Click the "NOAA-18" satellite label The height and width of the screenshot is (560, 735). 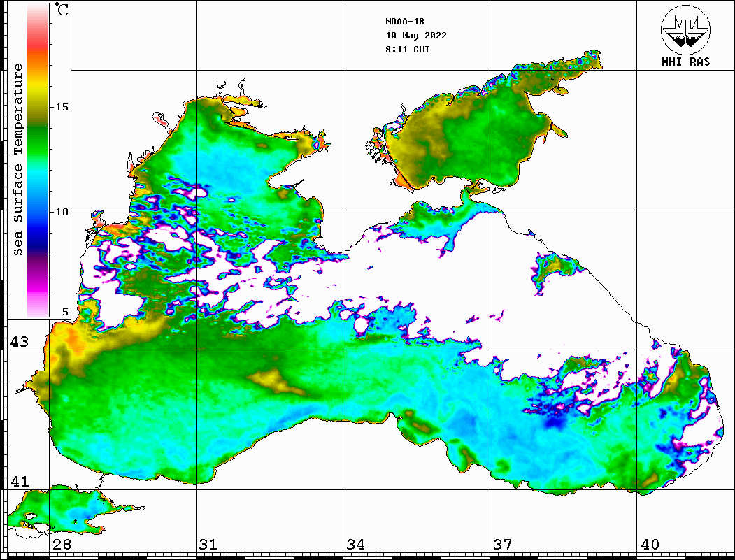[404, 22]
